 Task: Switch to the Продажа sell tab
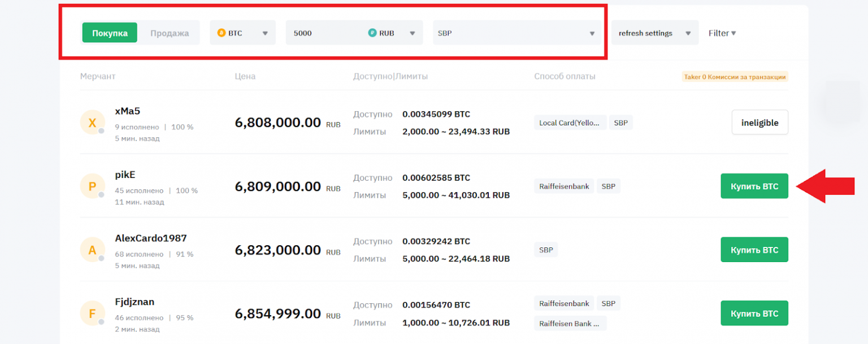170,33
